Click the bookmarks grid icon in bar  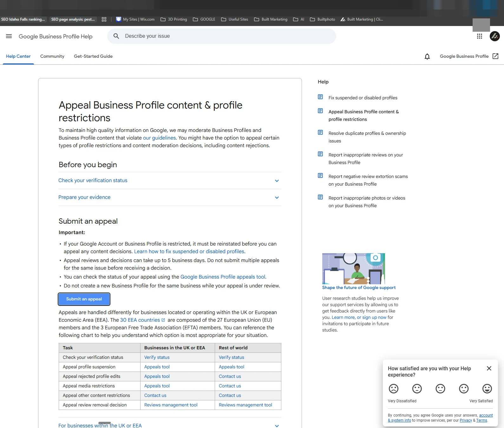point(104,19)
